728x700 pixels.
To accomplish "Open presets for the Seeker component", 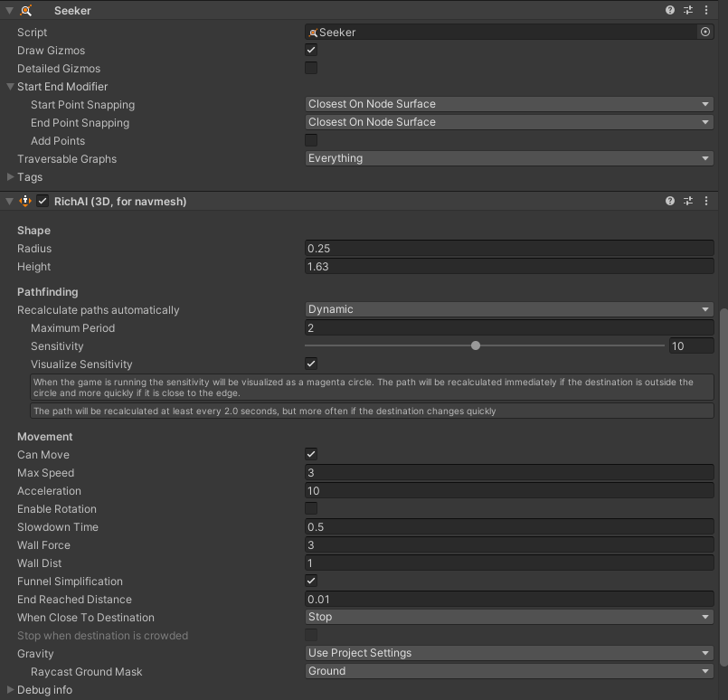I will pos(688,10).
